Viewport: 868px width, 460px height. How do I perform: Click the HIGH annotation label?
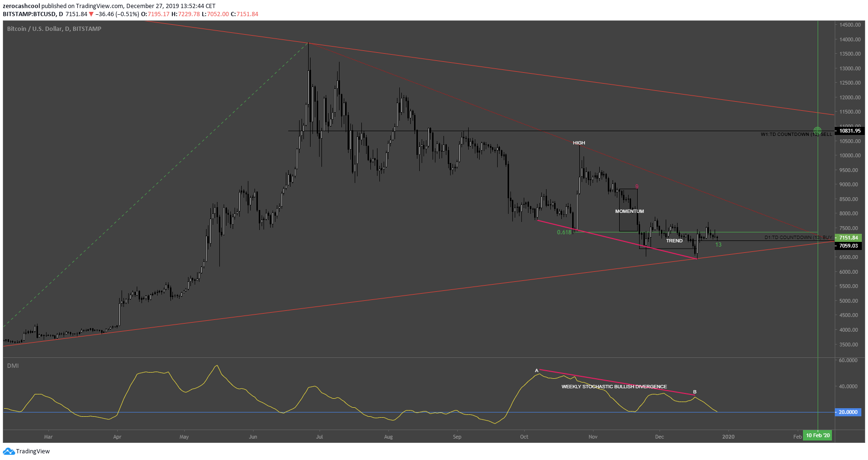pyautogui.click(x=579, y=143)
